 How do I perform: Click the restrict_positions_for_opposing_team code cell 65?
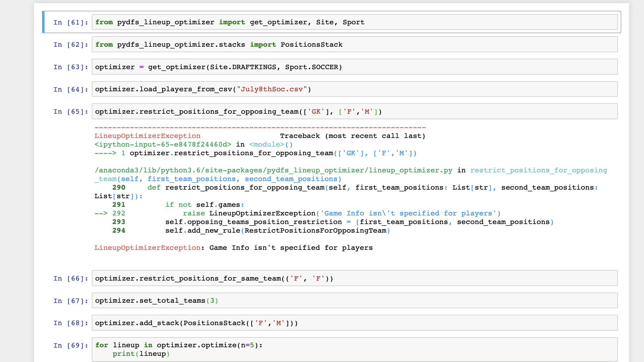[x=355, y=112]
